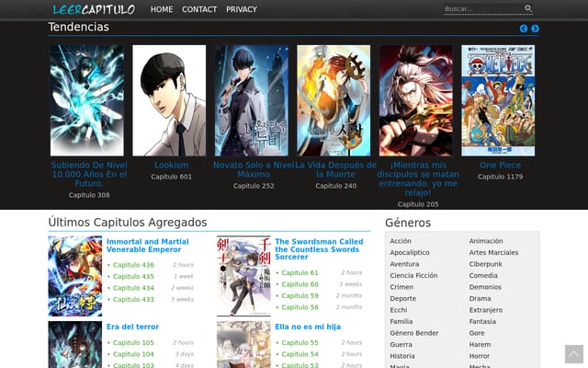
Task: Click Subiendo De Nivel 10.000 Años title
Action: 89,174
